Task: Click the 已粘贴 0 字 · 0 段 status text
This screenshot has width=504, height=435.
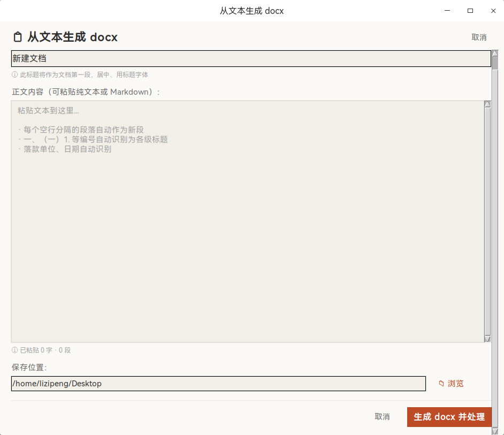Action: (45, 350)
